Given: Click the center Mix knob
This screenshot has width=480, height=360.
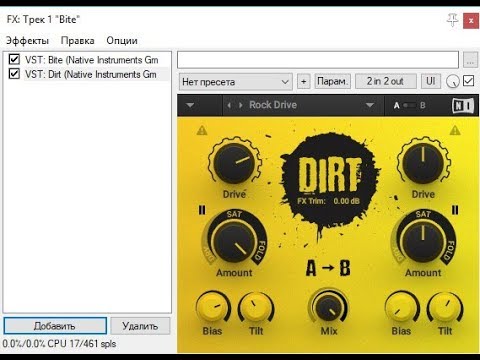Looking at the screenshot, I should (328, 308).
